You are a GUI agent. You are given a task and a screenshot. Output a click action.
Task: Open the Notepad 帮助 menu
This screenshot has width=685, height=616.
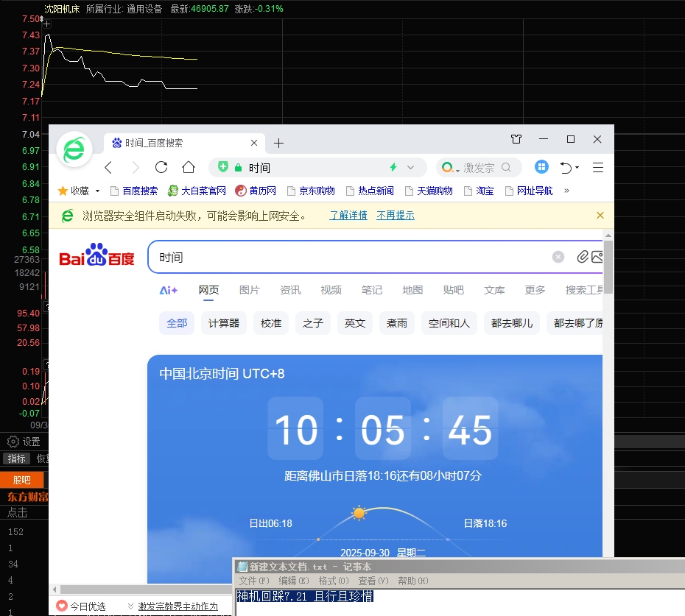[412, 581]
